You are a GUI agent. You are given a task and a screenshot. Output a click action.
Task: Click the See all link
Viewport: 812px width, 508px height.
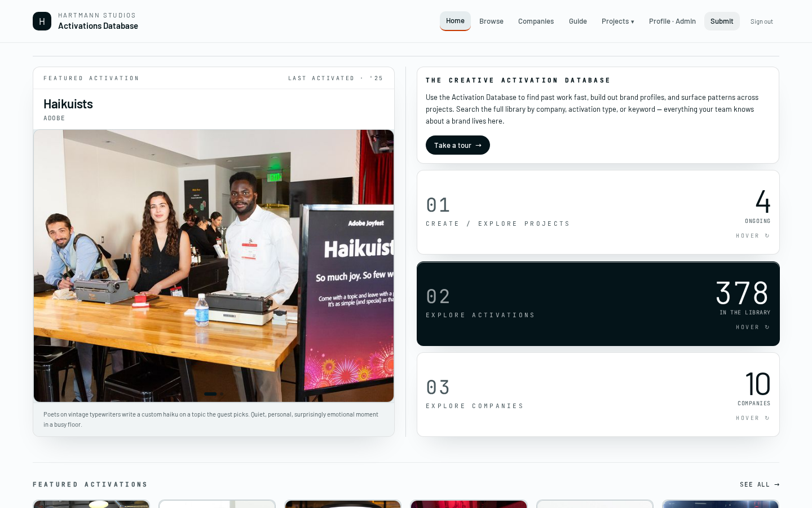click(760, 484)
